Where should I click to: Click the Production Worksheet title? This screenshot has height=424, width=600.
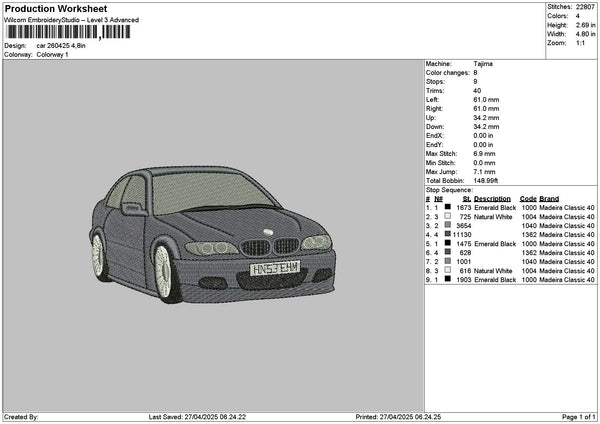point(56,8)
